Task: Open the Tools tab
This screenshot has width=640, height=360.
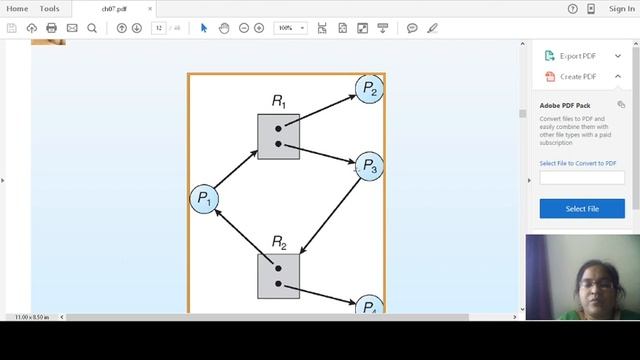Action: tap(49, 9)
